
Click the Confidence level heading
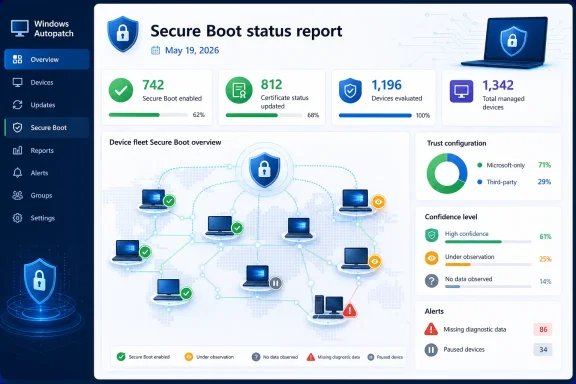[x=451, y=217]
